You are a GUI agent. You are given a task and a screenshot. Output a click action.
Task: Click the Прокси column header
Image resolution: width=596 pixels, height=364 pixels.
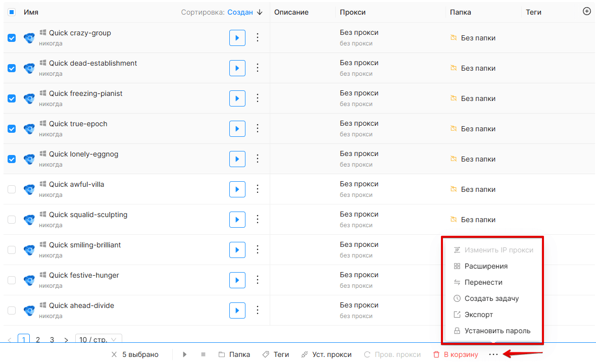(353, 12)
